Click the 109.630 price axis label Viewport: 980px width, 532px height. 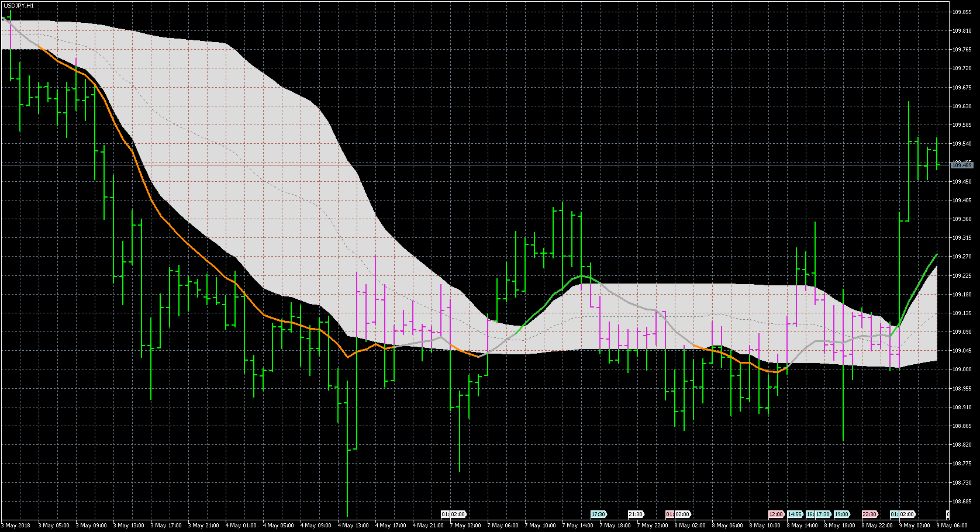[962, 106]
